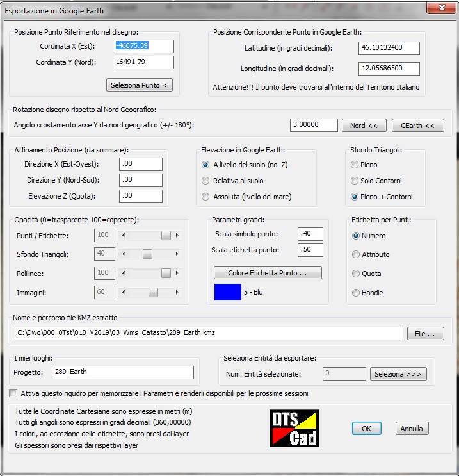This screenshot has width=459, height=476.
Task: Choose 'Solo Contorni' triangle background
Action: (355, 181)
